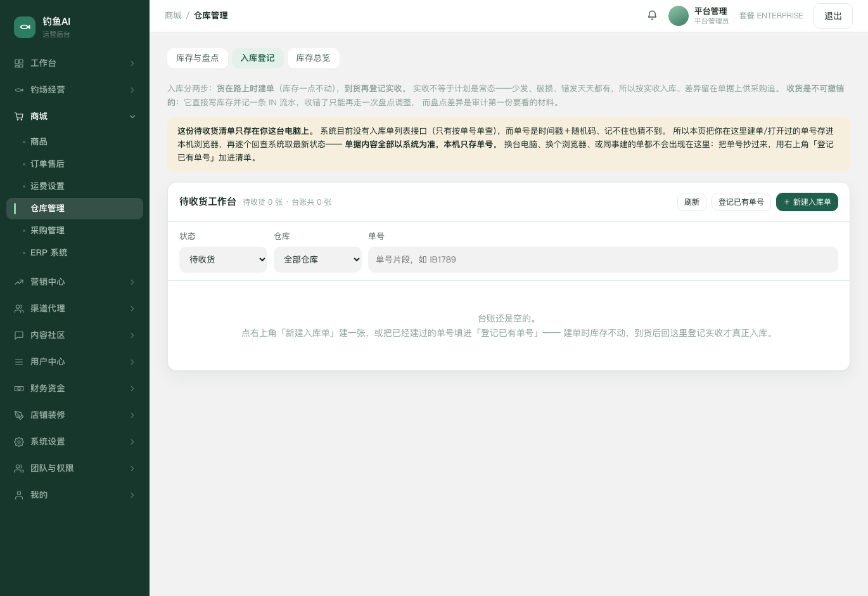Expand the 系统设置 menu chevron

coord(132,442)
